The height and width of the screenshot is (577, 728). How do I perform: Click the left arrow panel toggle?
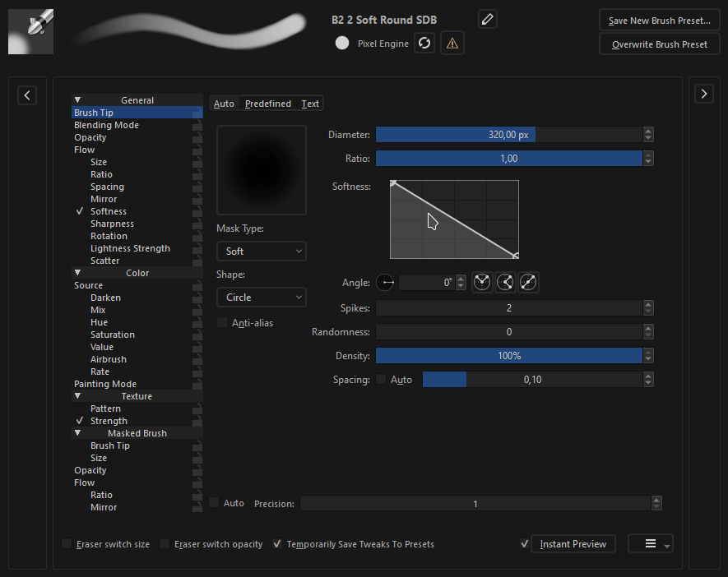pyautogui.click(x=27, y=95)
